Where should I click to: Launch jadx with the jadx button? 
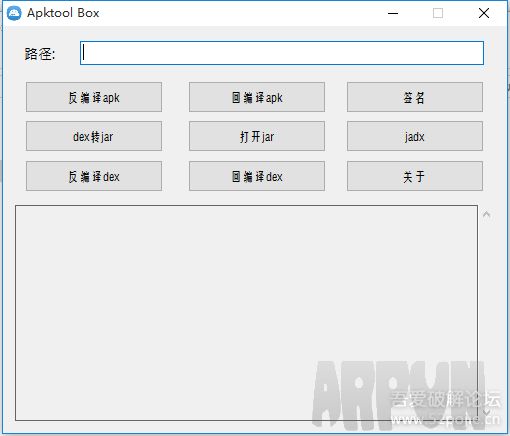click(x=415, y=136)
